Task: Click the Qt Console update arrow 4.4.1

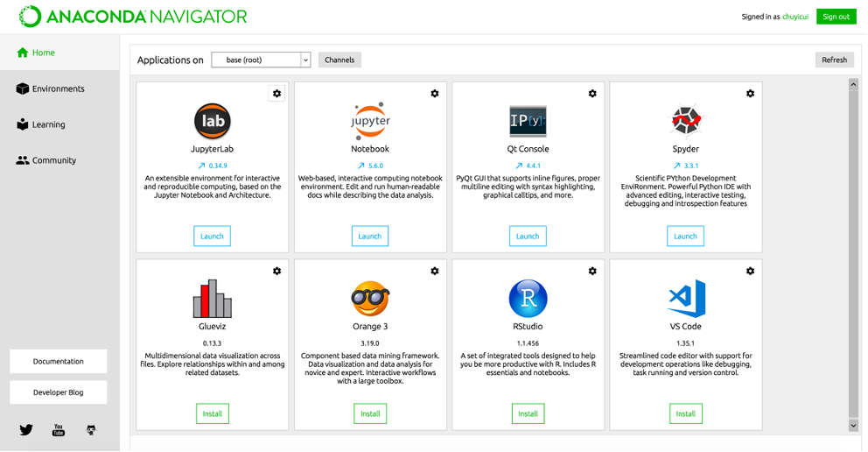Action: point(528,166)
